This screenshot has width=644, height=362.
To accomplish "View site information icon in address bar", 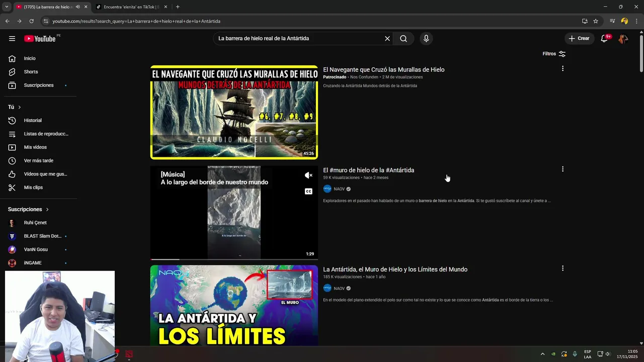I will 46,21.
